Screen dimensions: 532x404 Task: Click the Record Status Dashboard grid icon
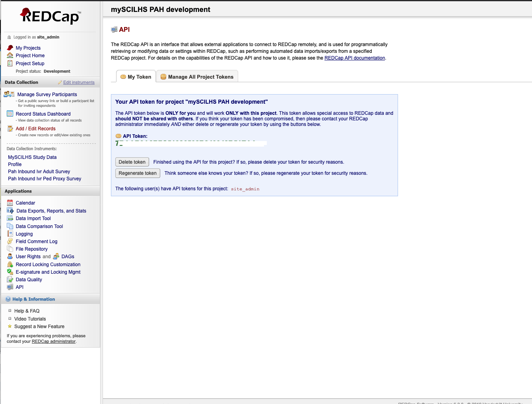click(x=10, y=114)
